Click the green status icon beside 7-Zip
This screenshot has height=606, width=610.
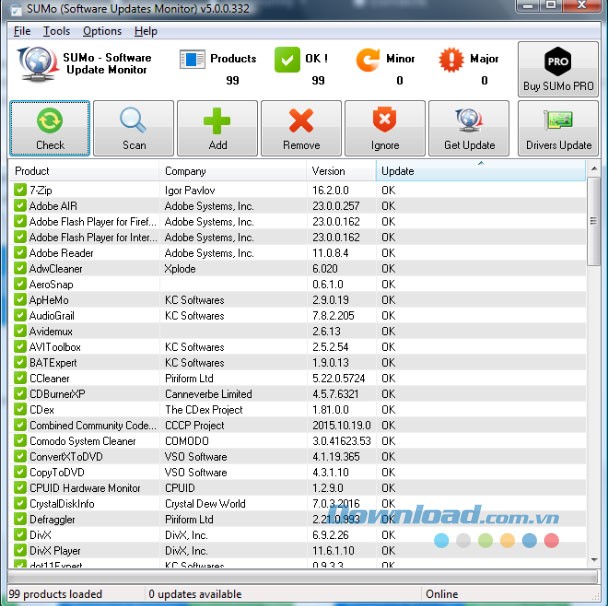(x=20, y=190)
